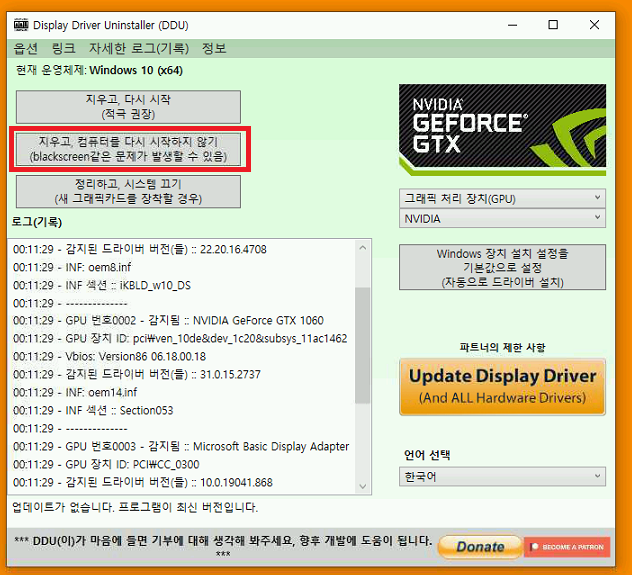Click the Donate button

pos(480,546)
